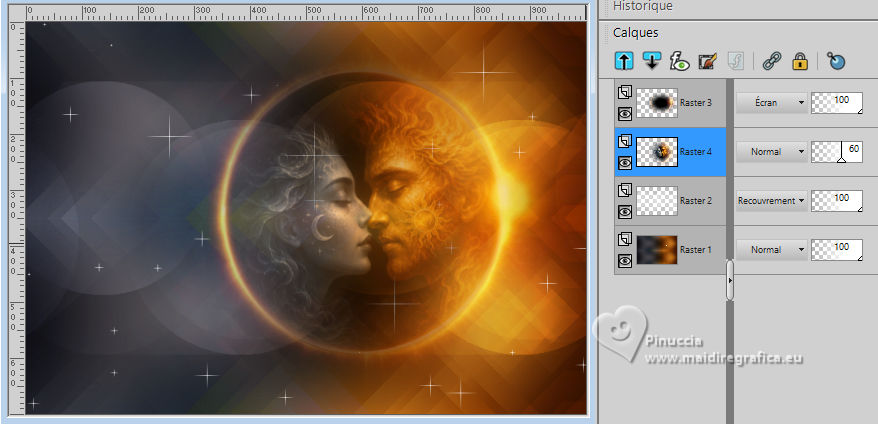The width and height of the screenshot is (878, 424).
Task: Hide the Raster 3 layer
Action: click(625, 114)
